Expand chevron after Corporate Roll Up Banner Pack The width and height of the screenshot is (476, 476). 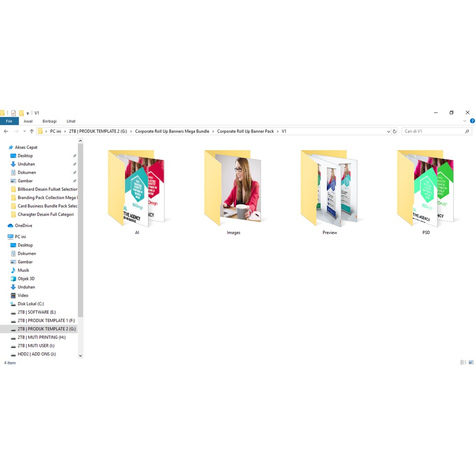[x=278, y=132]
